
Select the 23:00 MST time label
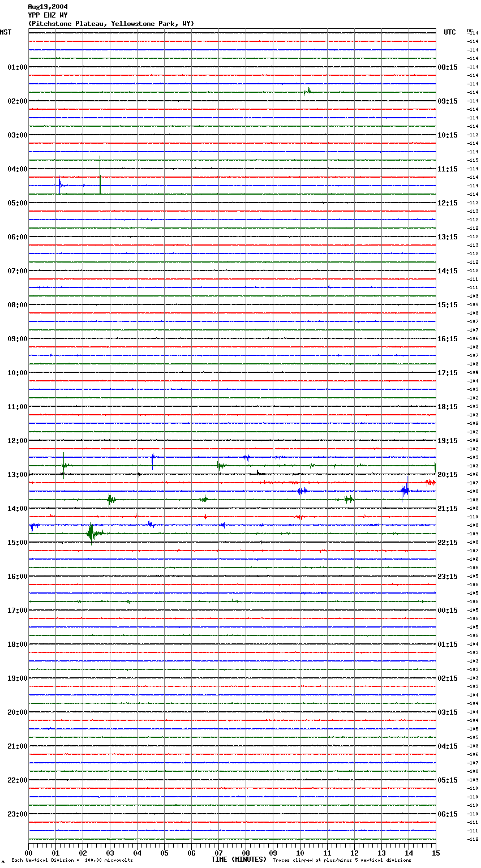click(17, 814)
